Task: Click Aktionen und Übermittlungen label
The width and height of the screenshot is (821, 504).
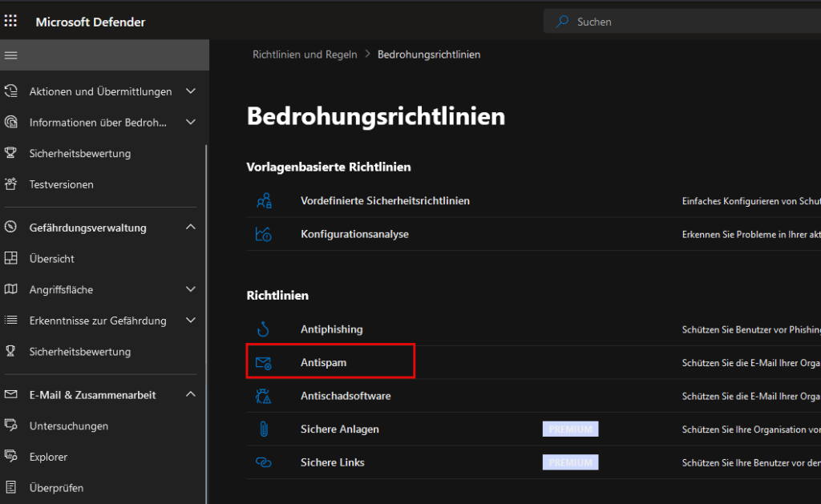Action: click(x=100, y=91)
